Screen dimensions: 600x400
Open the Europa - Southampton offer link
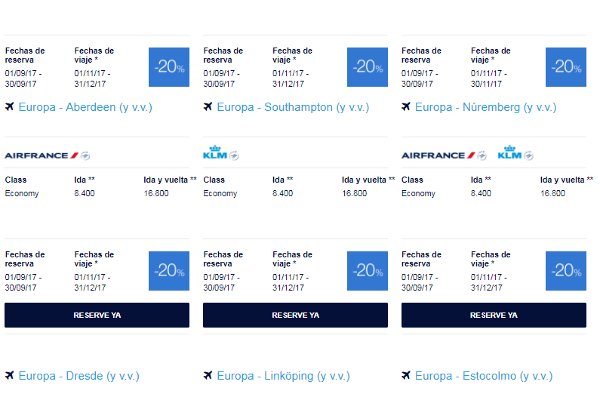[293, 107]
